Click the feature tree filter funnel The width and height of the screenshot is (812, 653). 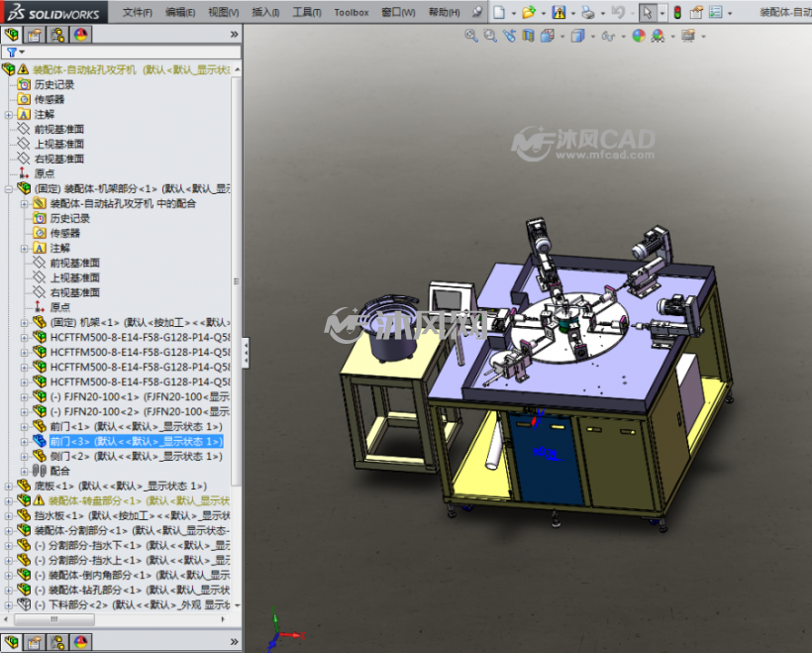[x=12, y=52]
